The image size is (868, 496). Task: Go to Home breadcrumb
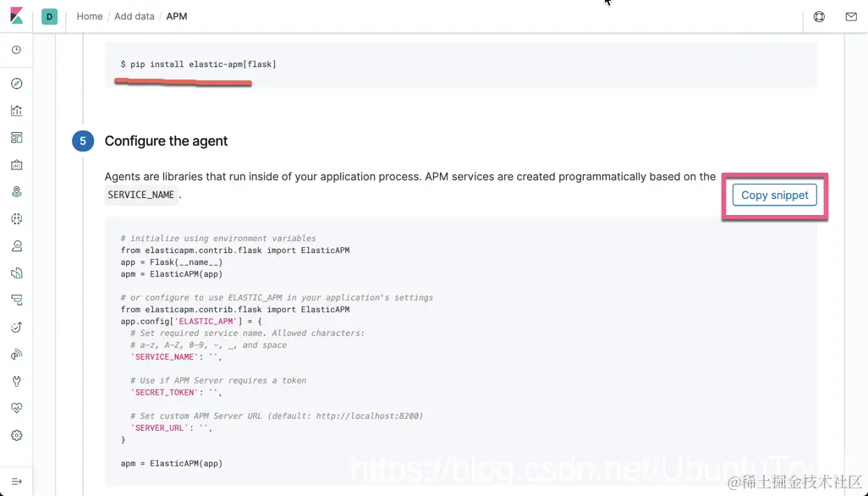point(89,17)
